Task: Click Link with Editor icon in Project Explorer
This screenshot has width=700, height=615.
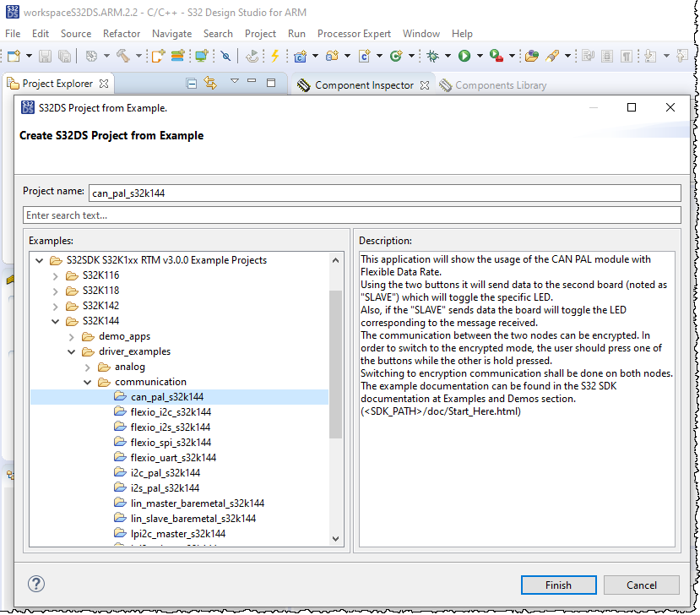Action: click(210, 83)
